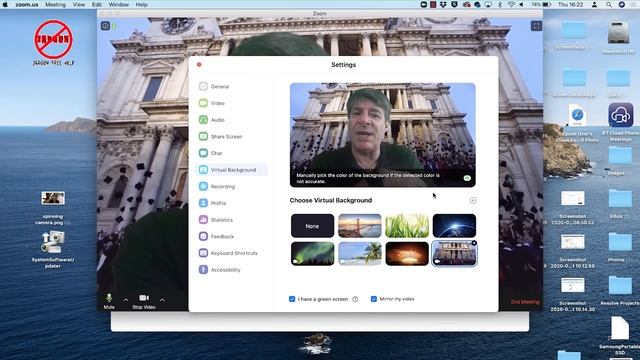Open Spotlight search in the menu bar
Image resolution: width=640 pixels, height=360 pixels.
pyautogui.click(x=609, y=4)
